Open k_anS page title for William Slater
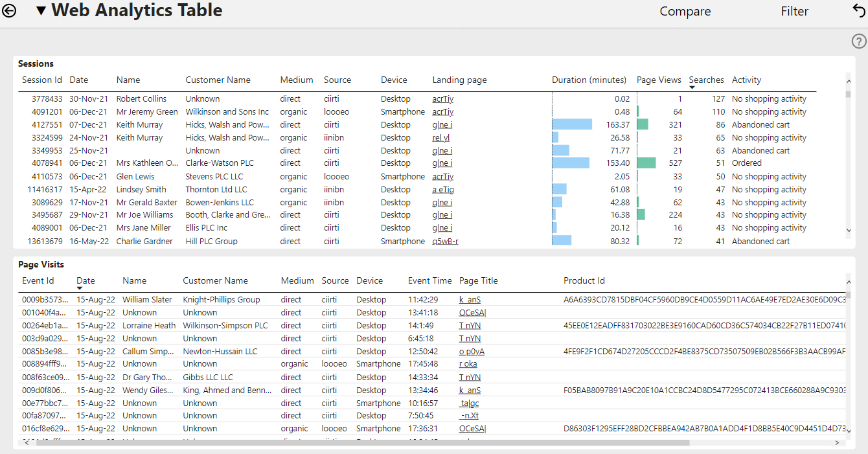The image size is (868, 454). click(470, 300)
